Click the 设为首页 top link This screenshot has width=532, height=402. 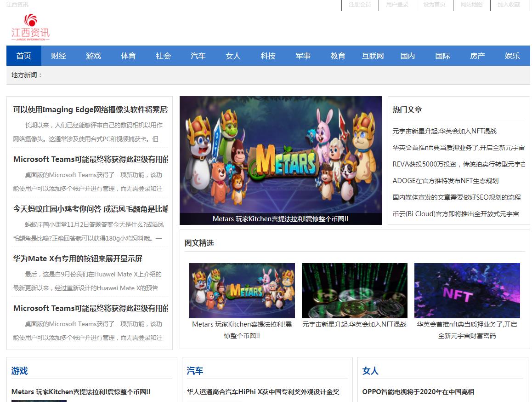[x=435, y=5]
